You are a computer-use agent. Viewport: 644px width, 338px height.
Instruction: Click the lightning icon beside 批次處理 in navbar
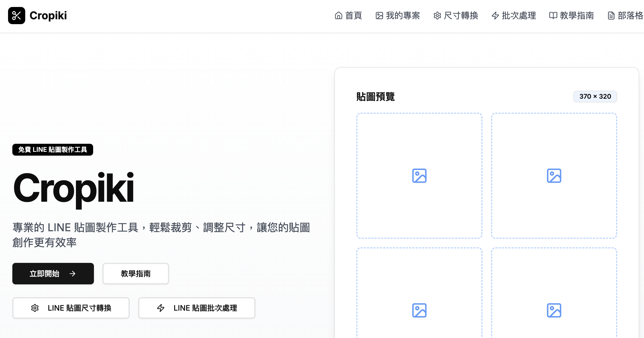click(495, 16)
